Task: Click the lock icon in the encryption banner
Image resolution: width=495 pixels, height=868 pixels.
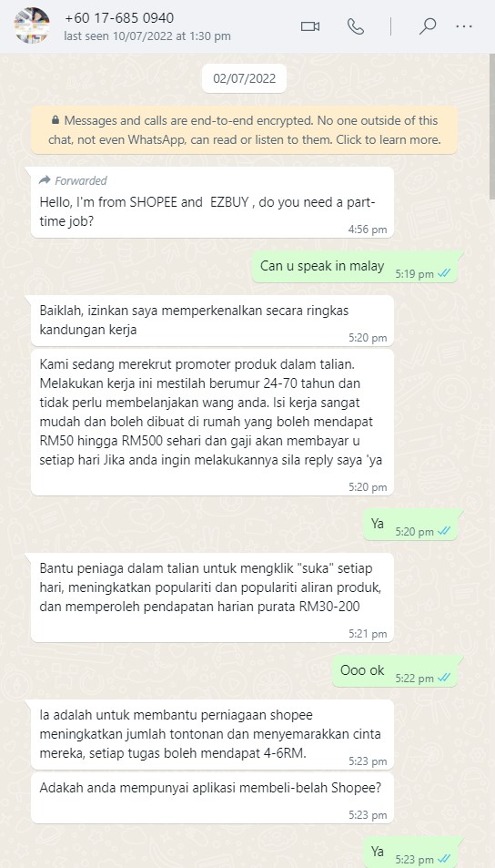Action: click(56, 120)
